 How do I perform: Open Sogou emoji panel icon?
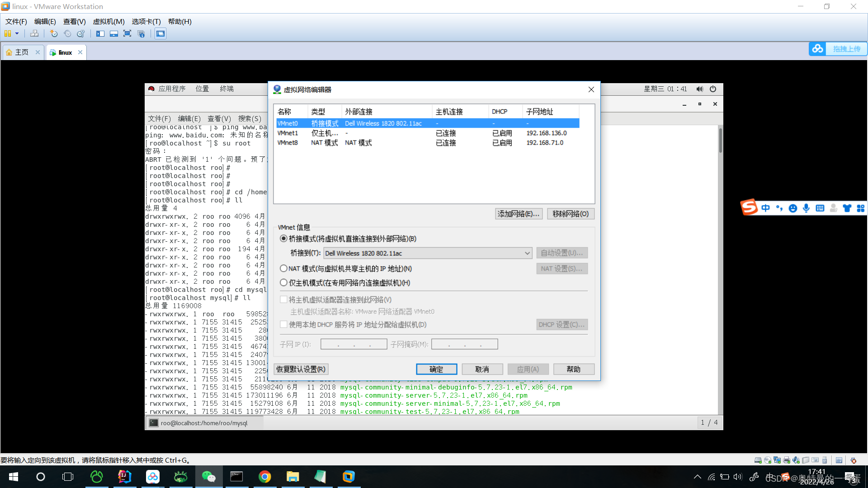(x=793, y=208)
